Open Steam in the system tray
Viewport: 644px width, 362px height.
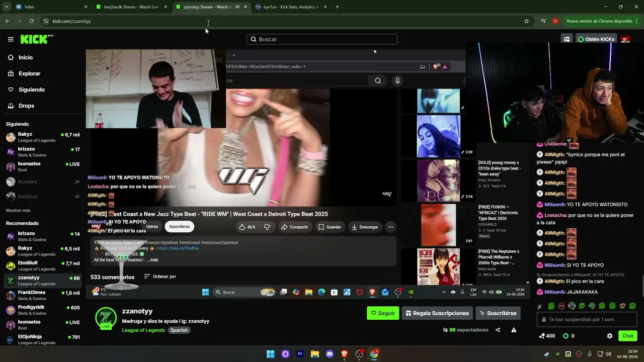tap(546, 354)
